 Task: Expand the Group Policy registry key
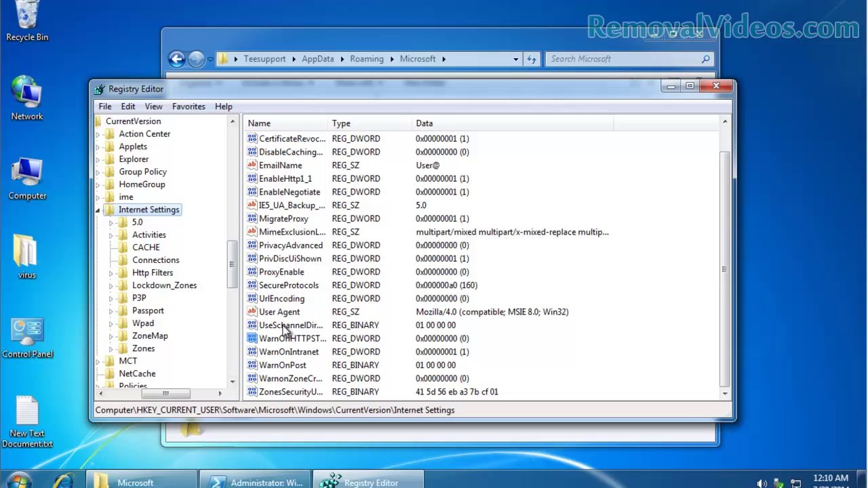tap(98, 172)
